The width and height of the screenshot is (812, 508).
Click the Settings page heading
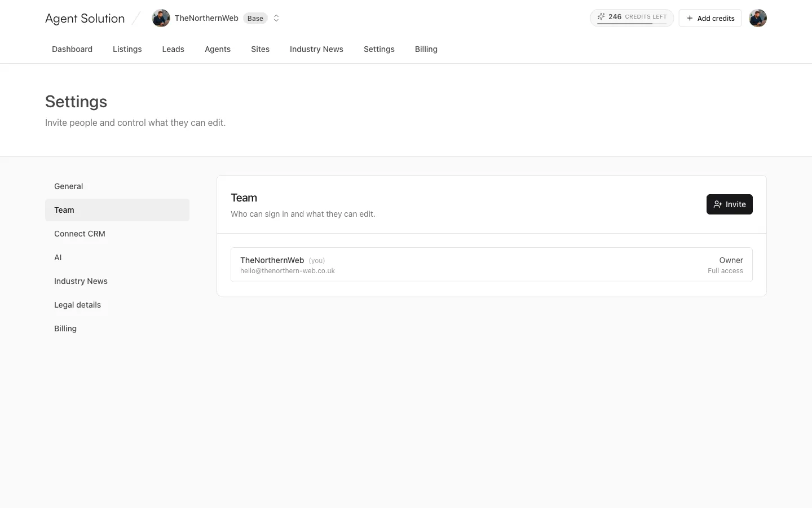click(x=76, y=102)
